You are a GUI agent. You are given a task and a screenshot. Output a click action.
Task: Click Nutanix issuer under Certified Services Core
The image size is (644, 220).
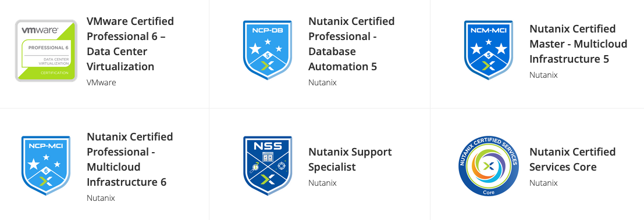[x=543, y=183]
